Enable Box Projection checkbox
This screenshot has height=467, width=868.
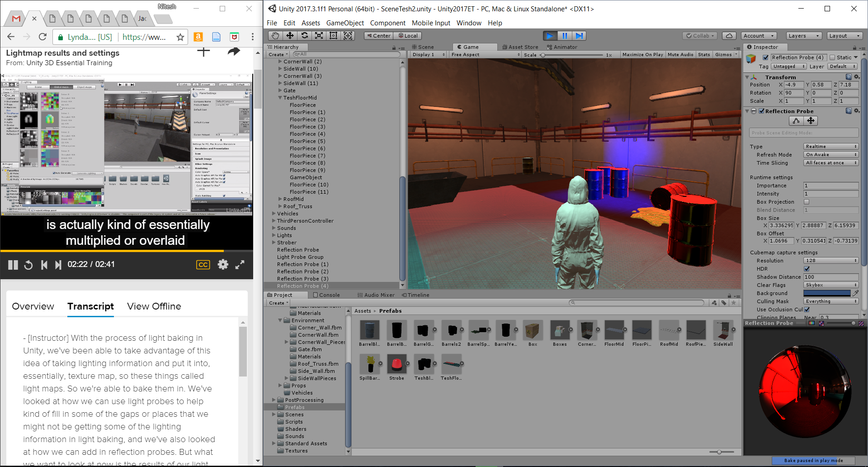pos(807,202)
